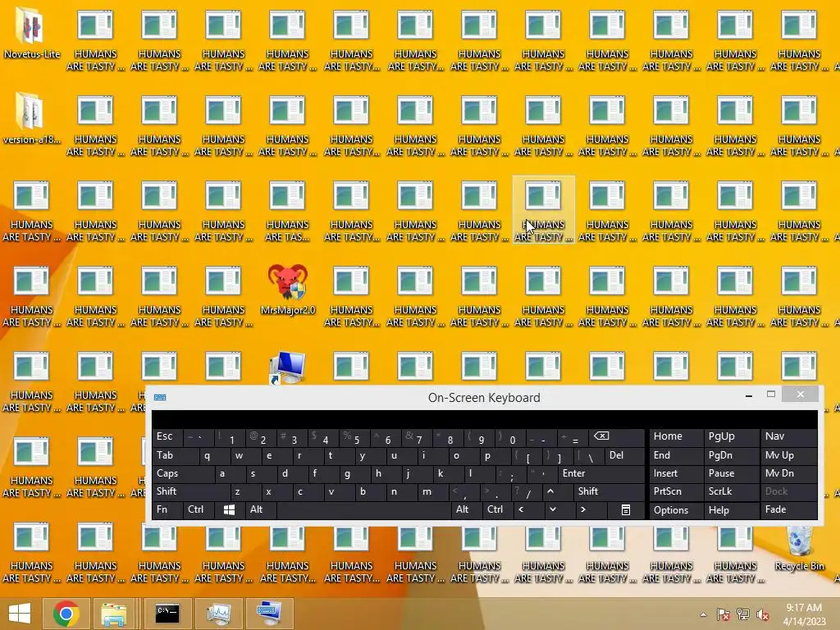Open the Action Center flag icon

(x=724, y=614)
